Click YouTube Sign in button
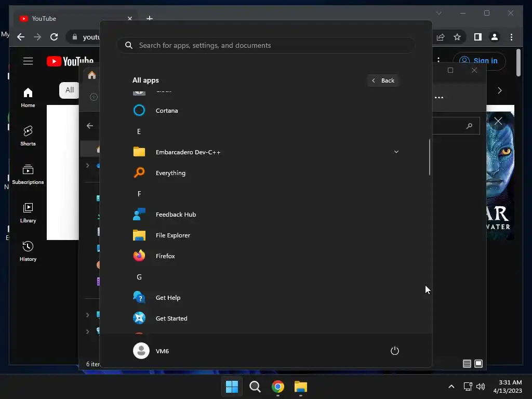Image resolution: width=532 pixels, height=399 pixels. pyautogui.click(x=480, y=61)
